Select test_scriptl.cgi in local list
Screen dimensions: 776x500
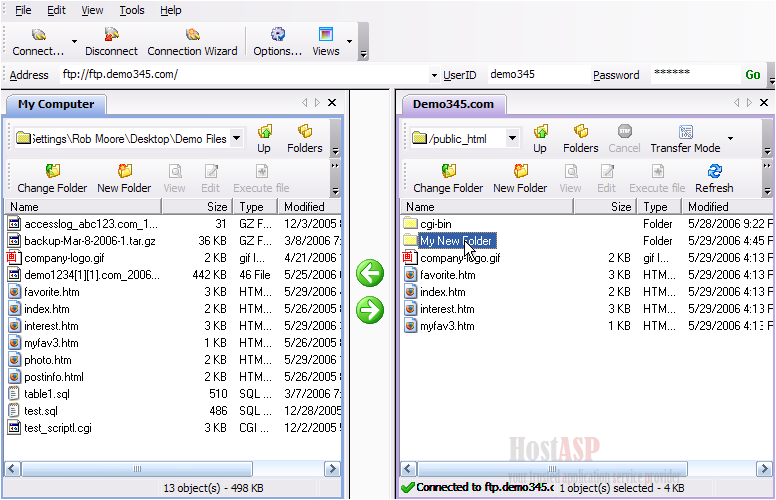click(58, 428)
